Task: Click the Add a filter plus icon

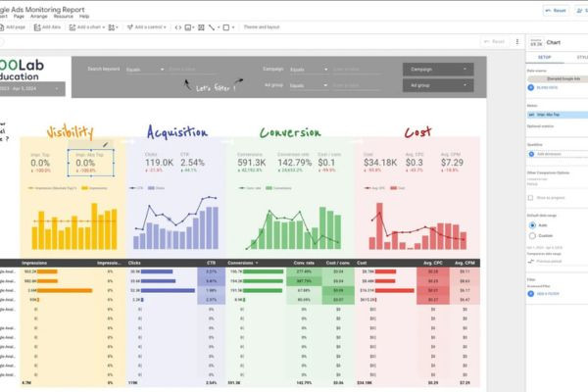Action: pyautogui.click(x=531, y=294)
